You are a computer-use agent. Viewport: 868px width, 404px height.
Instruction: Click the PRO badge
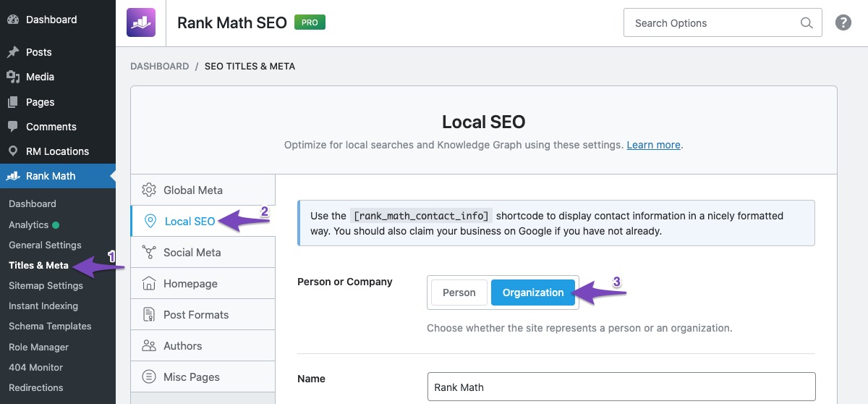[310, 22]
